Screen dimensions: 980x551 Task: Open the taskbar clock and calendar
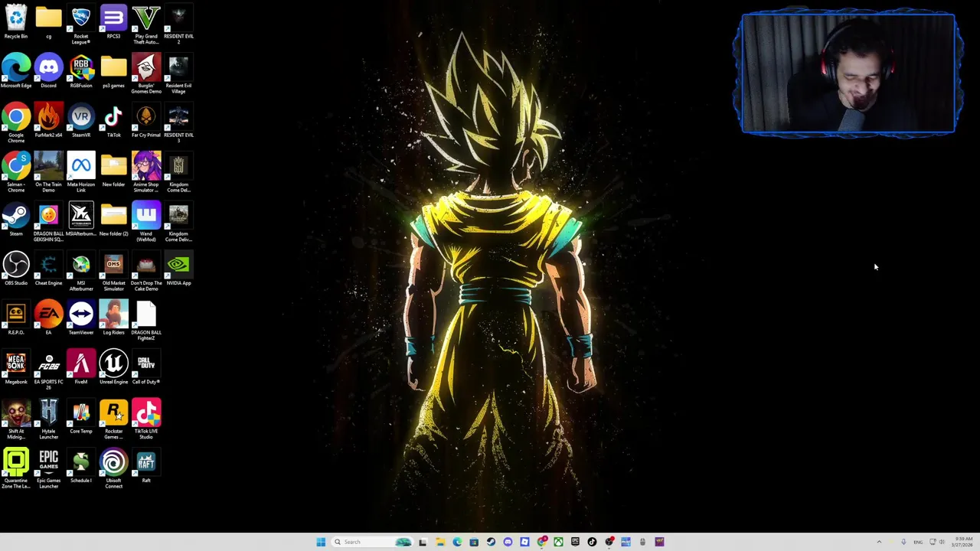pos(962,542)
